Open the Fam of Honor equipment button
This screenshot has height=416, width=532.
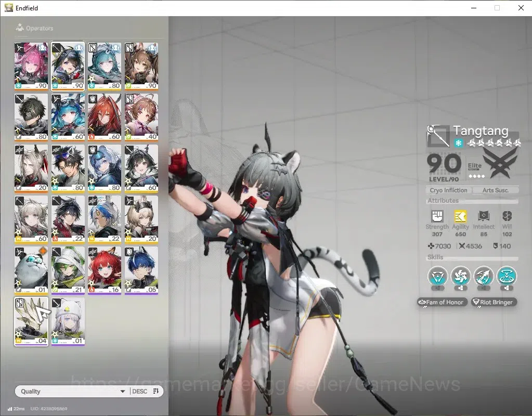pos(443,302)
